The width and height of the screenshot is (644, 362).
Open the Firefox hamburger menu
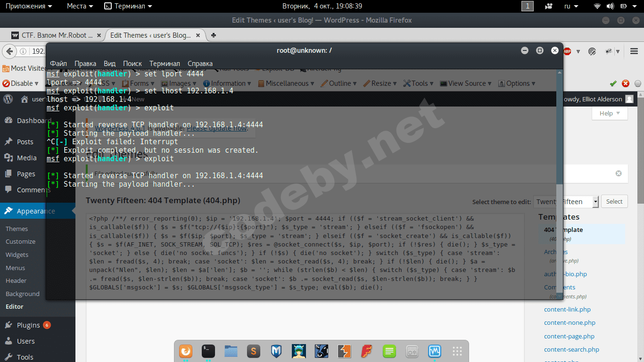[634, 51]
